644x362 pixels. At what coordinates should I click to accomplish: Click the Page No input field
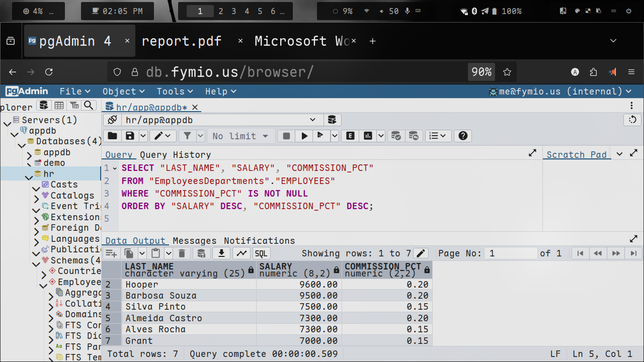click(510, 253)
